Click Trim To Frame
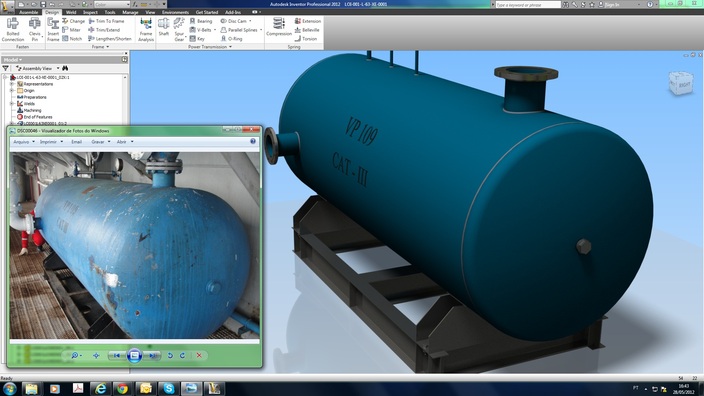Viewport: 704px width, 396px height. [106, 21]
